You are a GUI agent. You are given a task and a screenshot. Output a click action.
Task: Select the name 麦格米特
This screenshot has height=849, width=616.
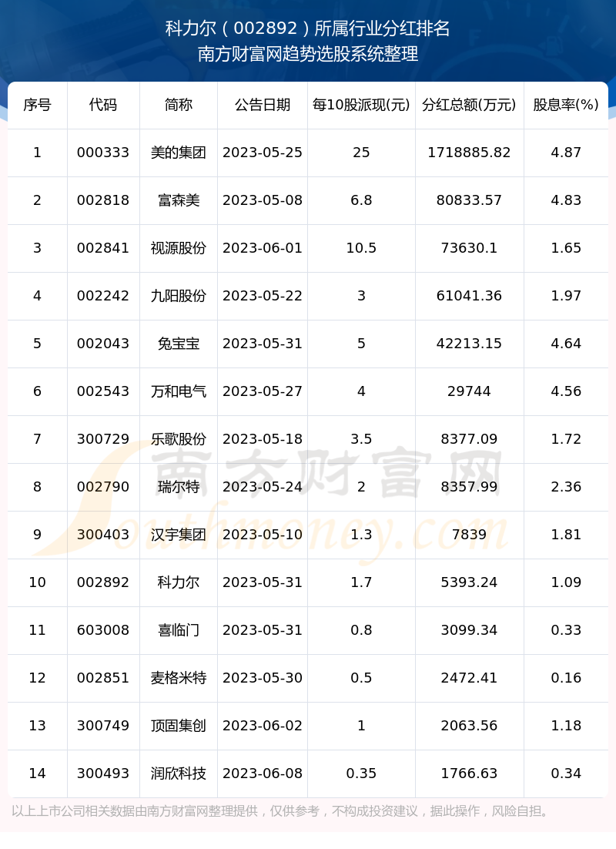point(179,677)
